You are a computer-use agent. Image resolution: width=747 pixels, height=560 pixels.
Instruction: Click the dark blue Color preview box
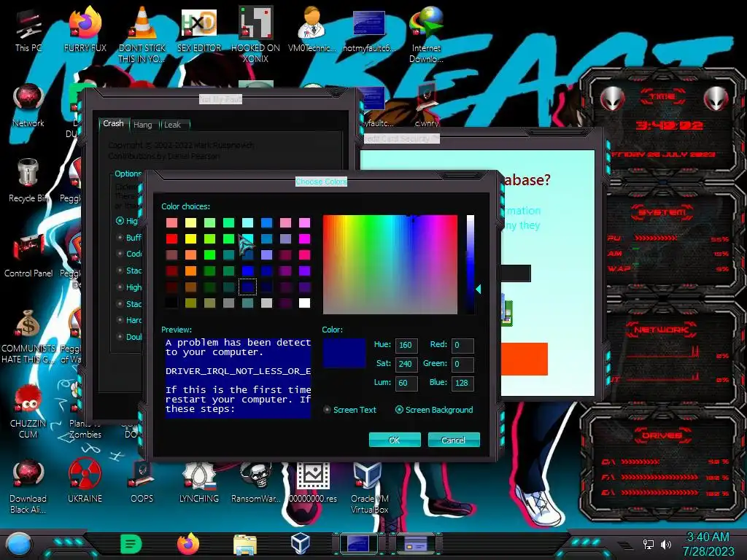click(344, 353)
